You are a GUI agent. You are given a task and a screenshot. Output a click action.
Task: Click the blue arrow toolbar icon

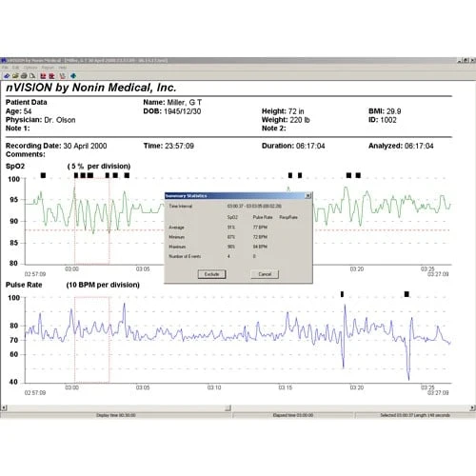pyautogui.click(x=73, y=76)
